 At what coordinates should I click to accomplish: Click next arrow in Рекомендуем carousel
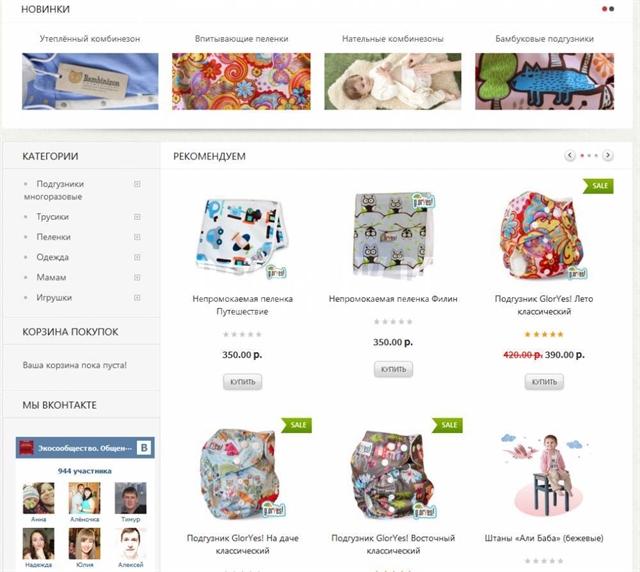(x=608, y=156)
